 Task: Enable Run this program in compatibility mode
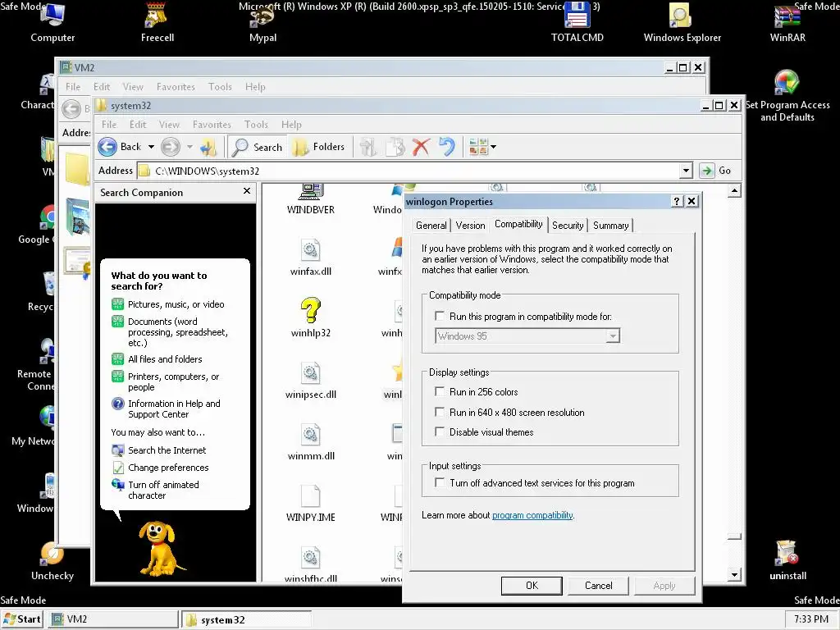[x=440, y=316]
